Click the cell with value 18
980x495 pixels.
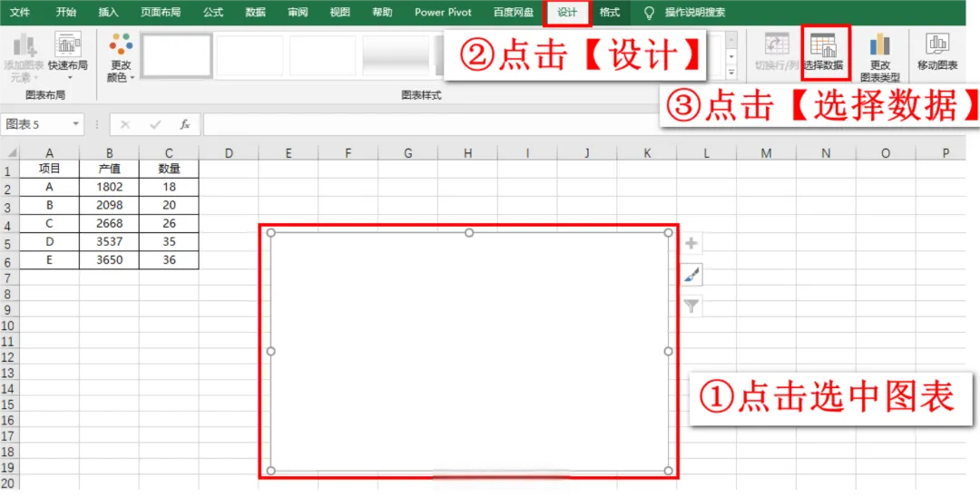point(169,187)
